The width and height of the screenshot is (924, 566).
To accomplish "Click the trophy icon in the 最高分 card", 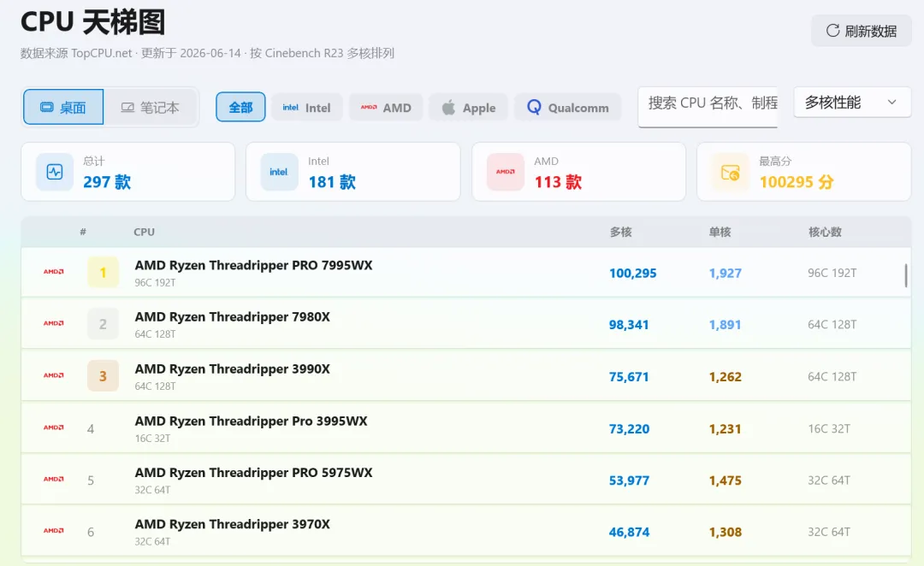I will tap(730, 172).
